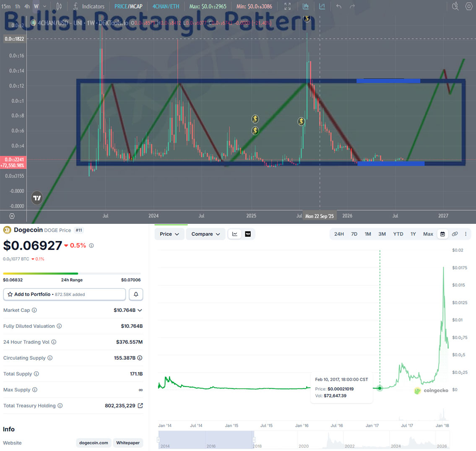Click the TradingView logo badge
Screen dimensions: 476x451
pos(37,198)
